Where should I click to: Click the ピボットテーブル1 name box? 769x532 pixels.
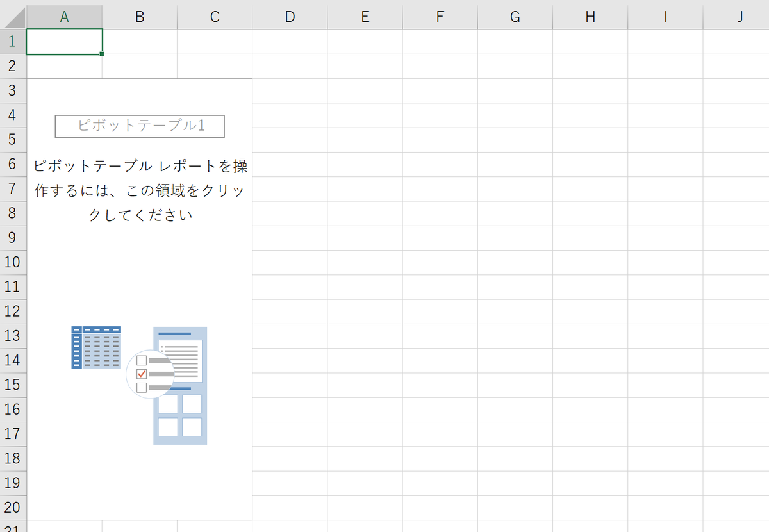coord(140,126)
